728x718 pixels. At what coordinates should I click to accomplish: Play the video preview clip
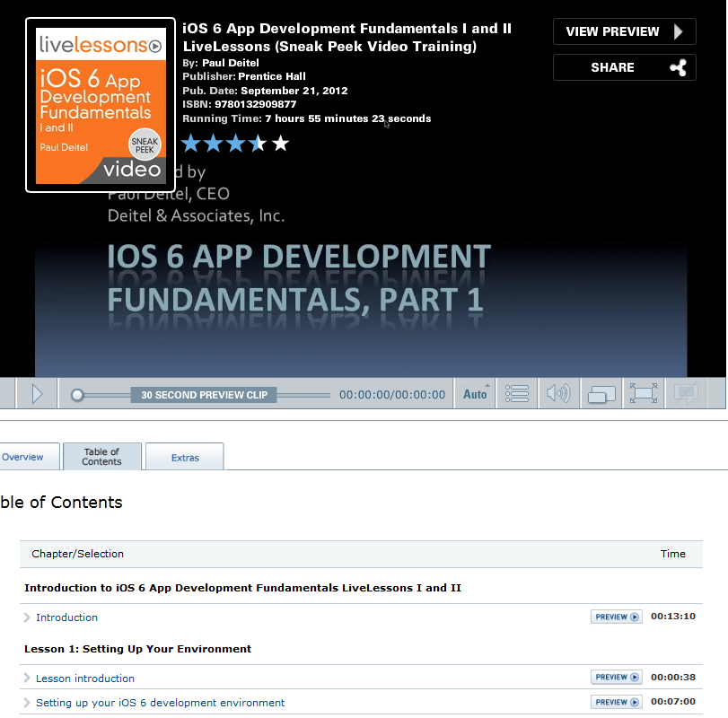(37, 394)
